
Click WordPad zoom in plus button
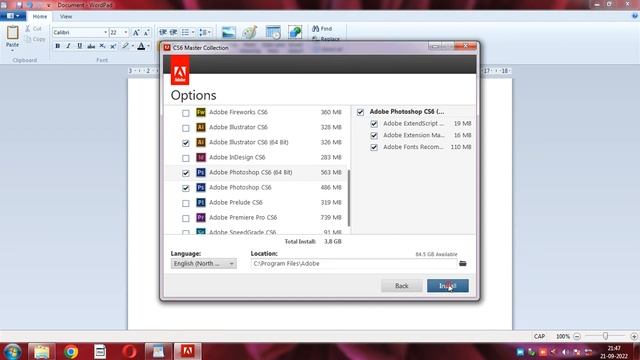coord(634,336)
